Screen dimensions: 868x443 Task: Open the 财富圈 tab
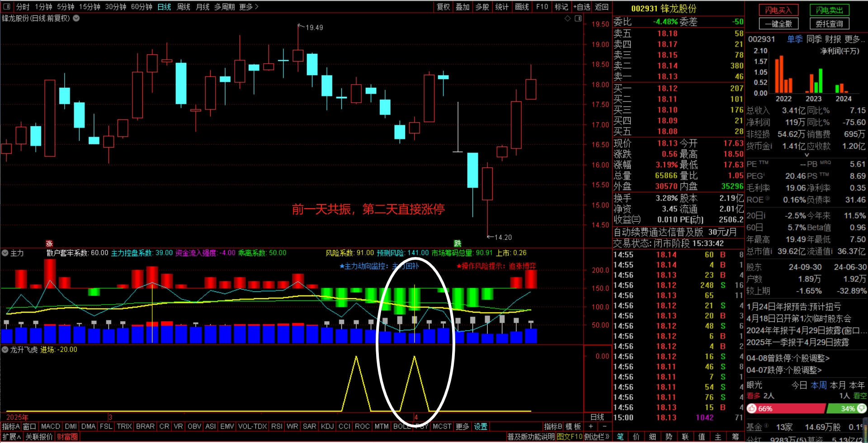[67, 437]
